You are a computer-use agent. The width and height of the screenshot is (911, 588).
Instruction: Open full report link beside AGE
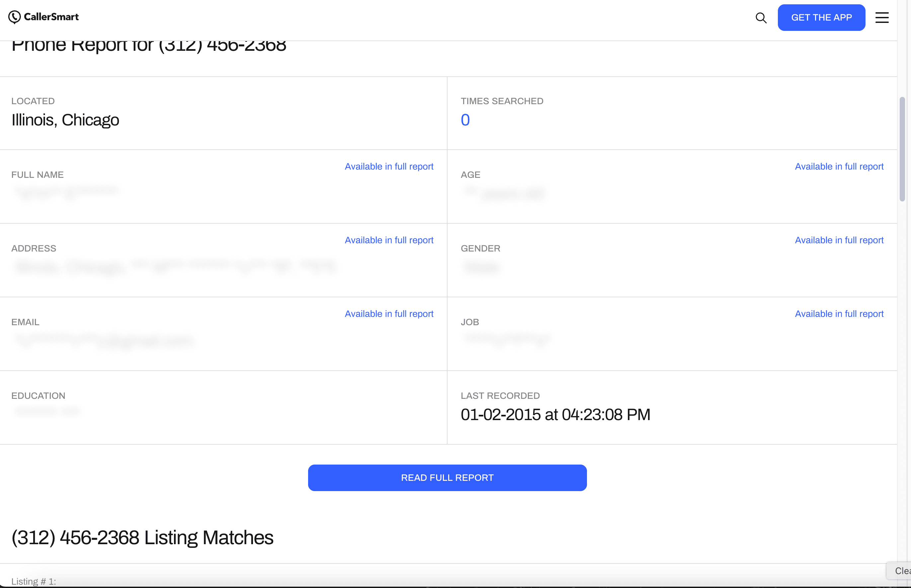pyautogui.click(x=839, y=167)
